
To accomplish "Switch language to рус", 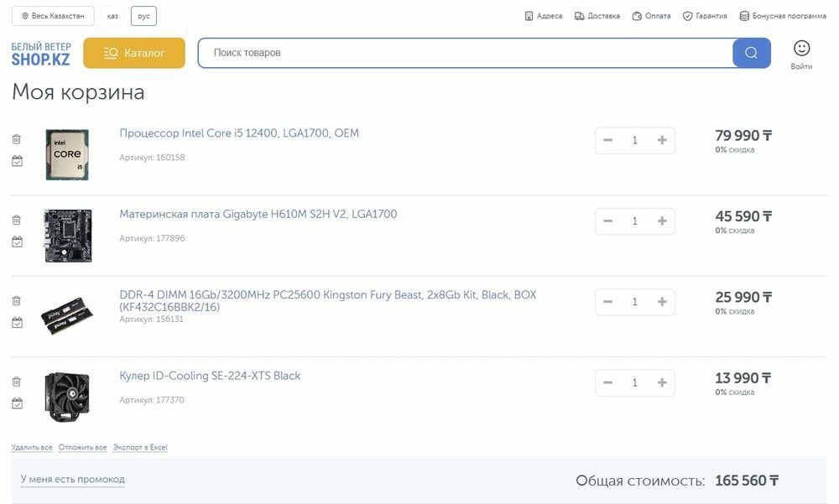I will [144, 16].
